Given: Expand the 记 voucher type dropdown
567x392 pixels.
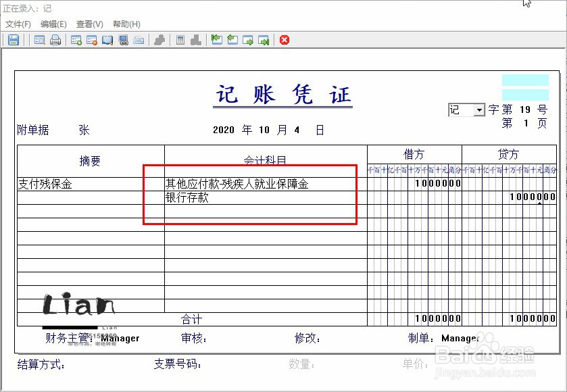Looking at the screenshot, I should click(478, 109).
